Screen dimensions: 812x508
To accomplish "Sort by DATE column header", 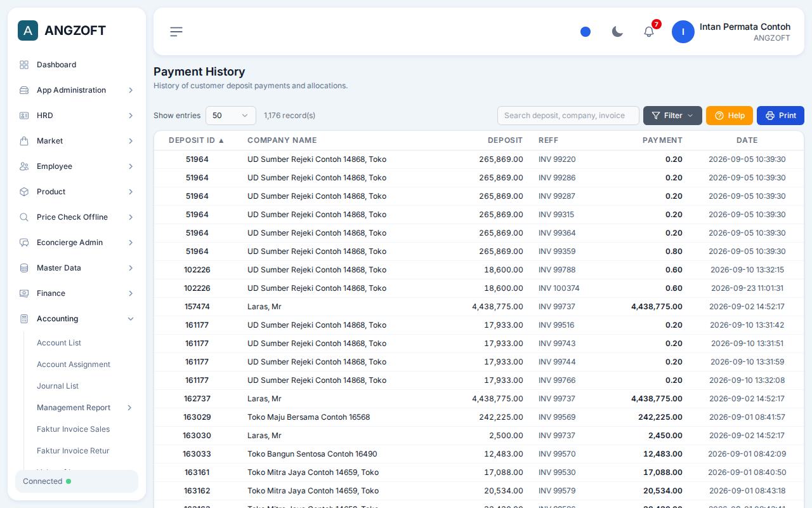I will [x=747, y=140].
